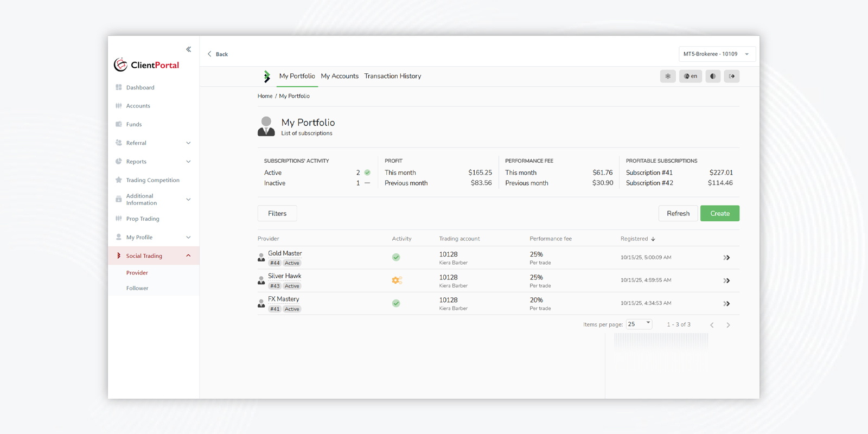Open the Transaction History tab
The image size is (868, 434).
(x=392, y=76)
